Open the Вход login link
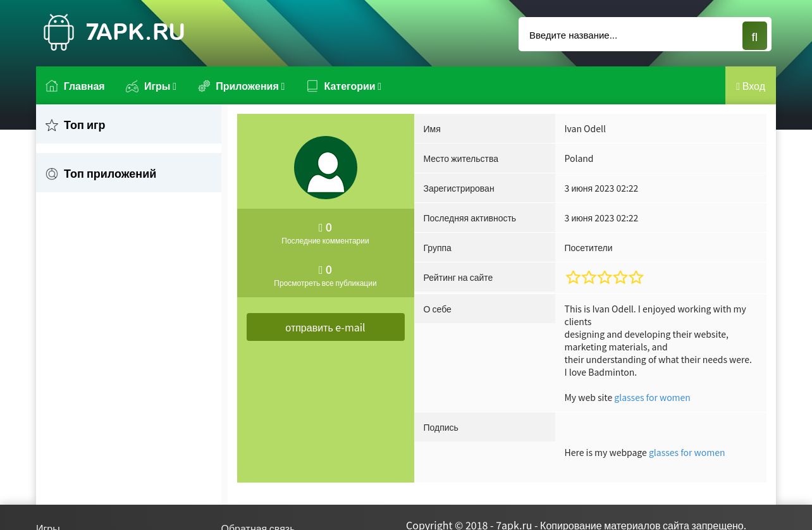 pos(751,86)
